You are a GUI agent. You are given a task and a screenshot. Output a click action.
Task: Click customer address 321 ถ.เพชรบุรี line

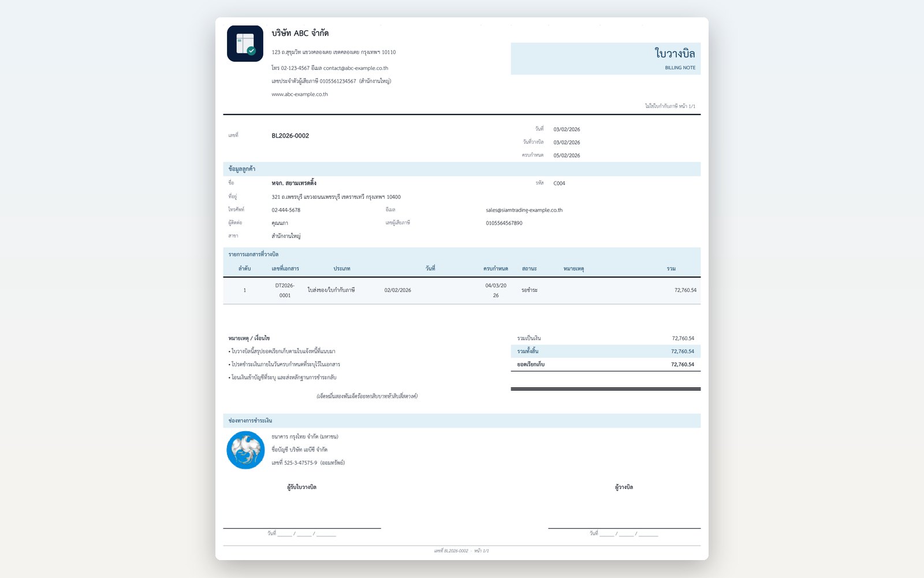click(336, 197)
